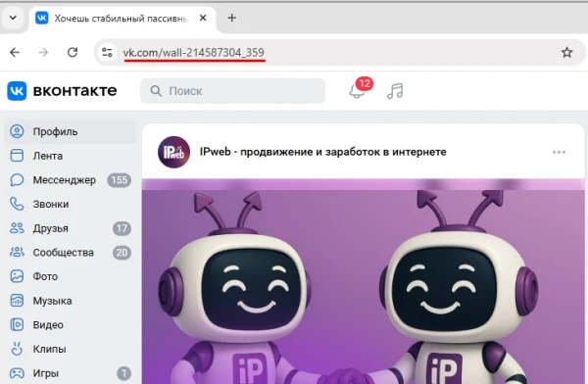The height and width of the screenshot is (384, 588).
Task: Click the вконтакте wordmark
Action: tap(75, 91)
